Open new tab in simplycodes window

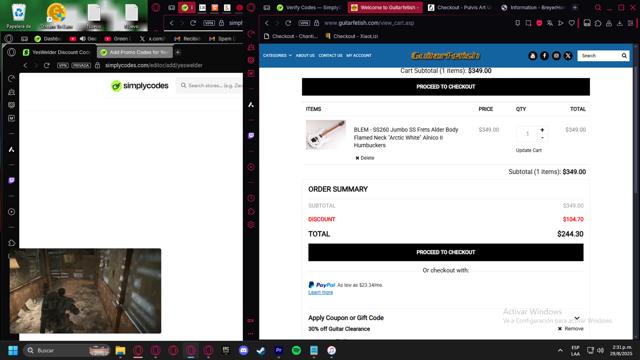178,52
